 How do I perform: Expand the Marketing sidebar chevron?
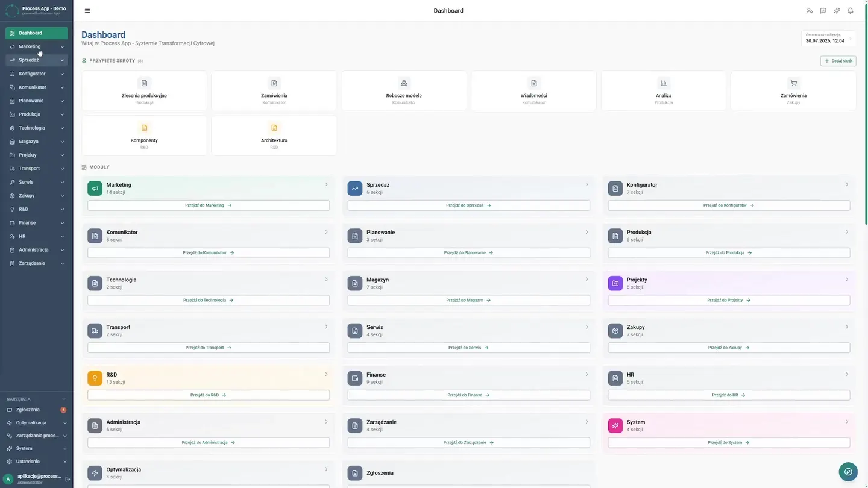[62, 46]
